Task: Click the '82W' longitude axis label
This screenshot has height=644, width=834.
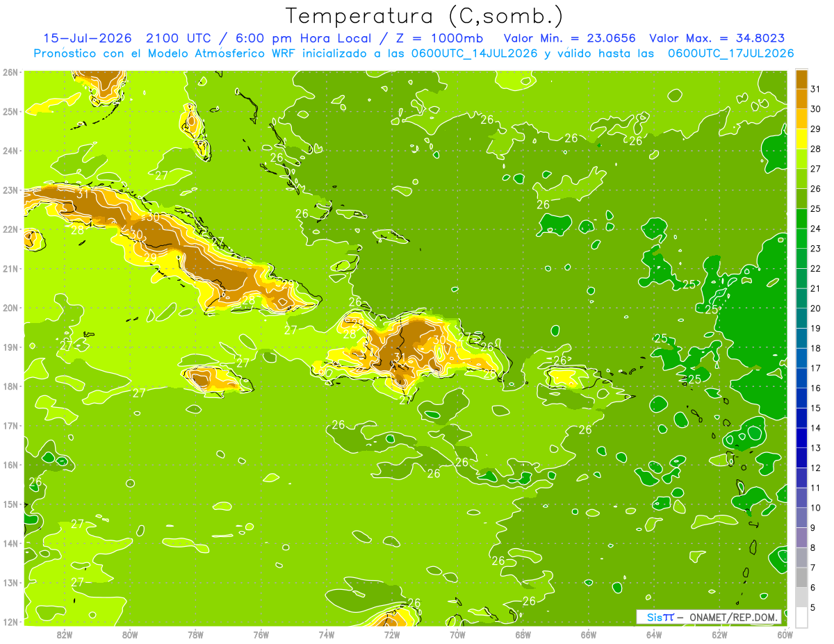Action: pyautogui.click(x=65, y=635)
